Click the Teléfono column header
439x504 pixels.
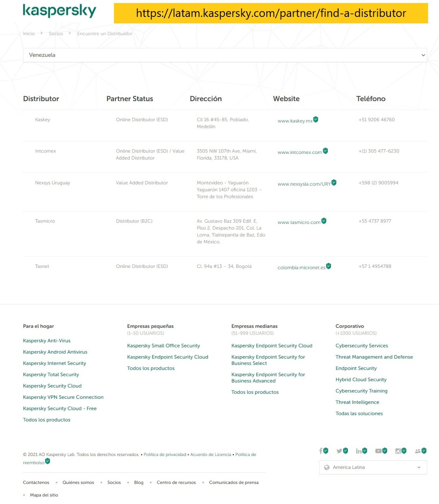coord(371,98)
